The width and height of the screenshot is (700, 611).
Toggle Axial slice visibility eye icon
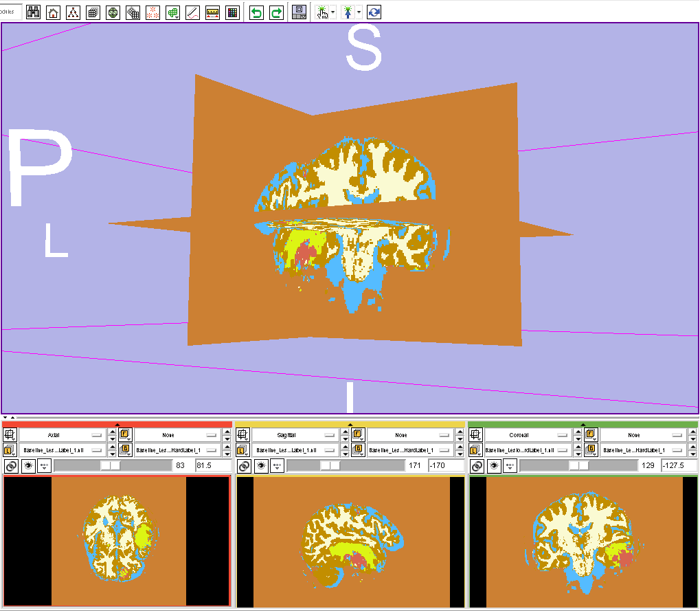click(x=28, y=466)
